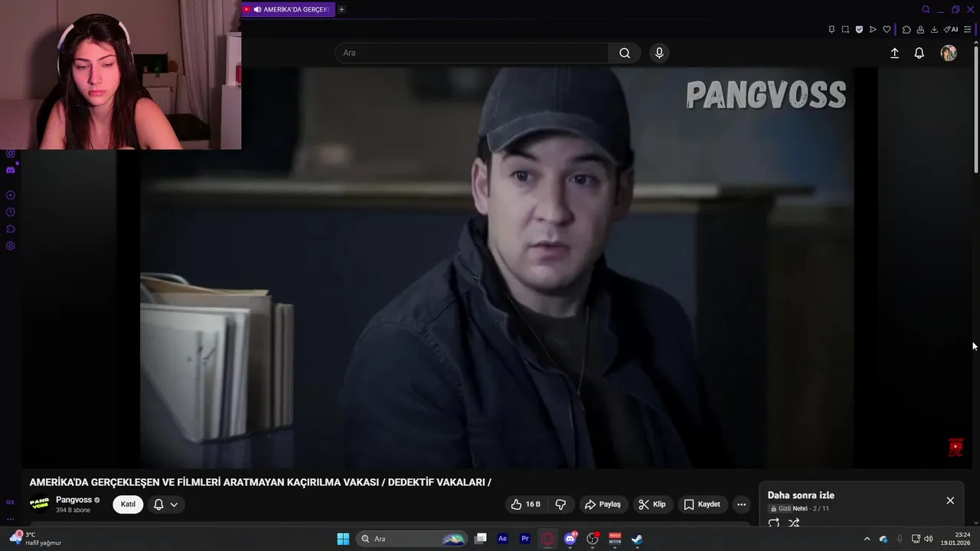The height and width of the screenshot is (551, 980).
Task: Click the video player frame
Action: (x=497, y=267)
